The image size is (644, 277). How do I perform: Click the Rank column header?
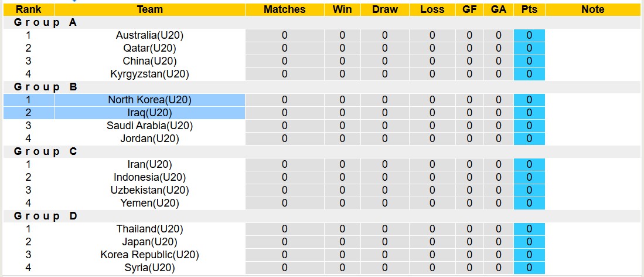pyautogui.click(x=28, y=9)
